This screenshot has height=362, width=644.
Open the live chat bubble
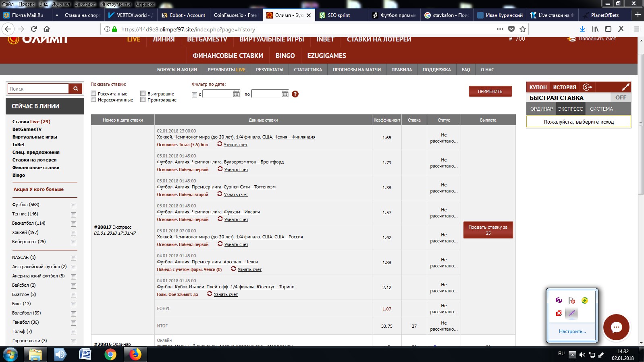point(616,327)
